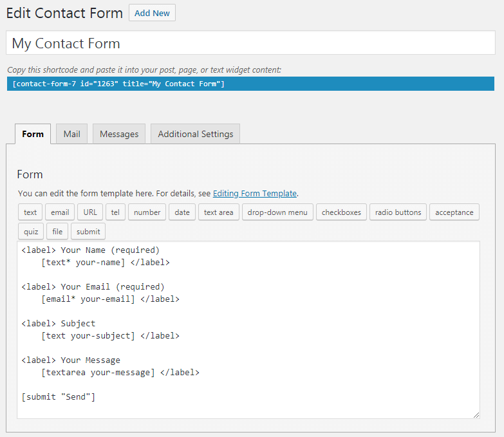
Task: Select the Form tab
Action: click(x=33, y=134)
